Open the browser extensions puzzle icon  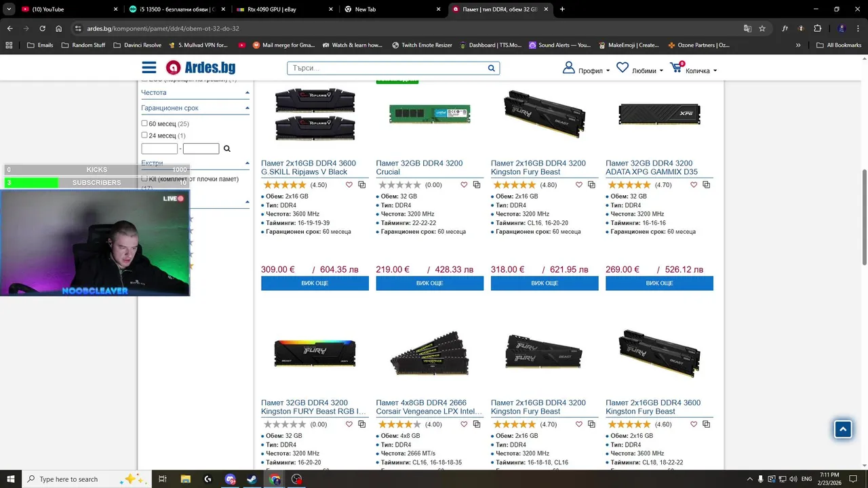click(x=817, y=28)
